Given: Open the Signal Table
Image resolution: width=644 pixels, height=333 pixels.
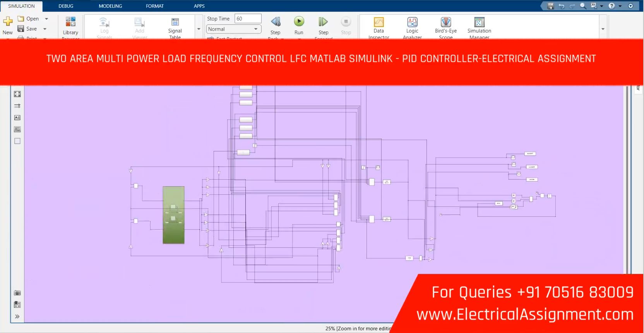Looking at the screenshot, I should [175, 28].
